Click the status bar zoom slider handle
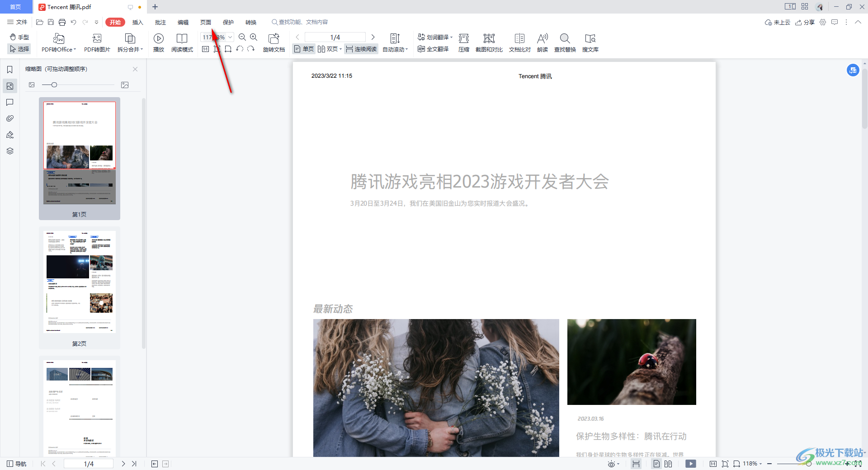Viewport: 868px width, 470px height. pyautogui.click(x=808, y=464)
